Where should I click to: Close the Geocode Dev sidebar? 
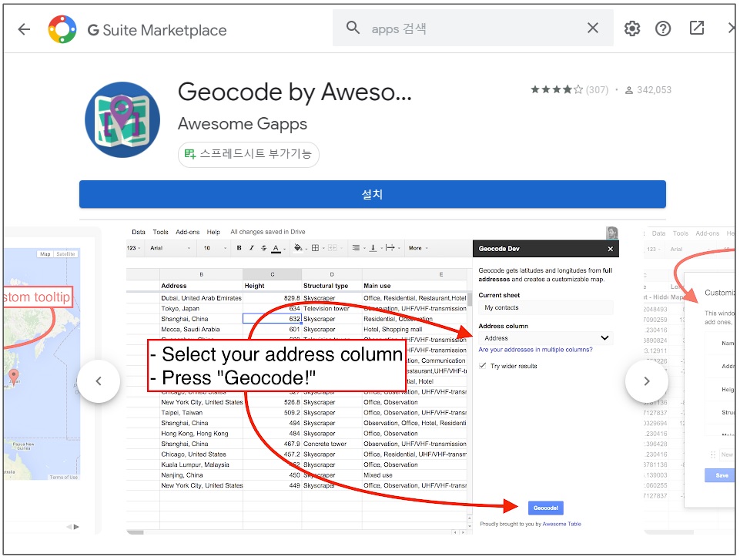tap(610, 249)
